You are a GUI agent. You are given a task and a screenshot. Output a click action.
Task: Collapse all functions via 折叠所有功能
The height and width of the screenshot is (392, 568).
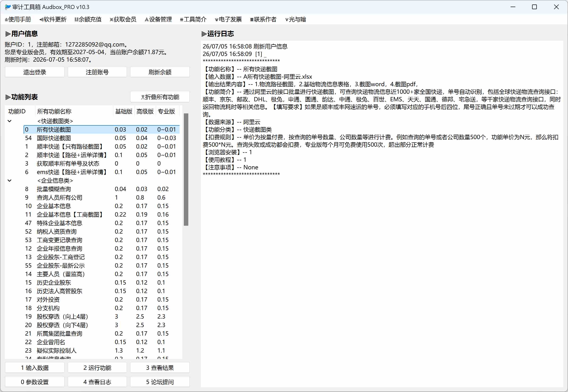(160, 97)
